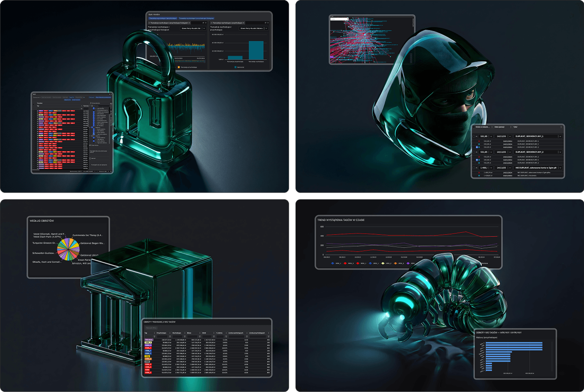Screen dimensions: 584x392
Task: Click the selected radio in the SEKWENCYJNY_1 group rows
Action: (x=477, y=147)
